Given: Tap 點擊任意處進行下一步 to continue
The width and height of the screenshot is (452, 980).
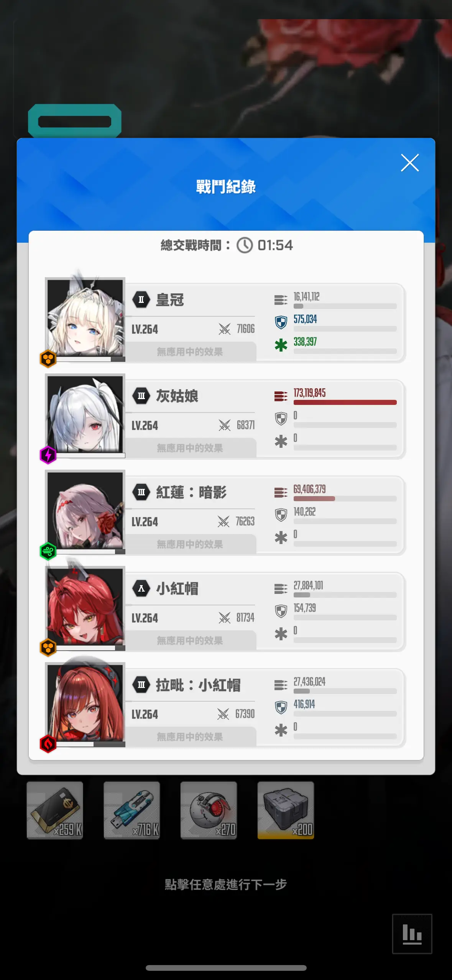Looking at the screenshot, I should click(226, 884).
